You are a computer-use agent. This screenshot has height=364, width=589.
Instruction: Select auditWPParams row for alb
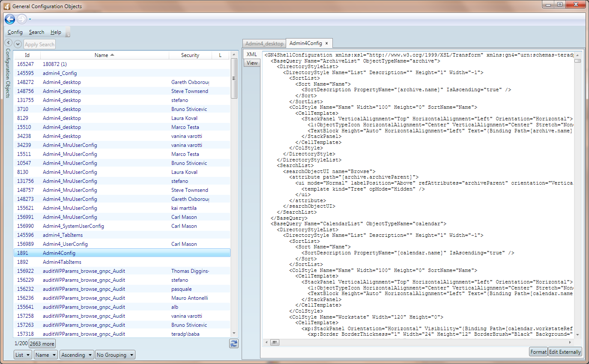pyautogui.click(x=122, y=307)
